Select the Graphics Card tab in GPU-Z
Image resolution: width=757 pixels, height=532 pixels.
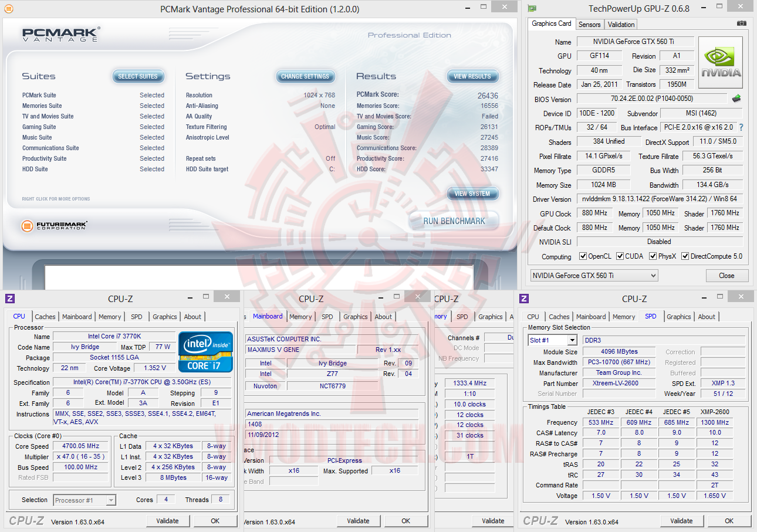[552, 23]
